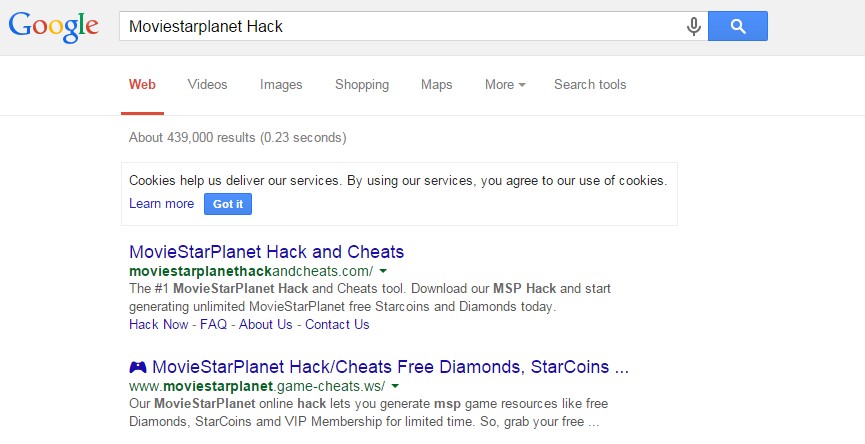Open the MovieStarPlanet Hack and Cheats result
This screenshot has height=444, width=865.
[266, 252]
